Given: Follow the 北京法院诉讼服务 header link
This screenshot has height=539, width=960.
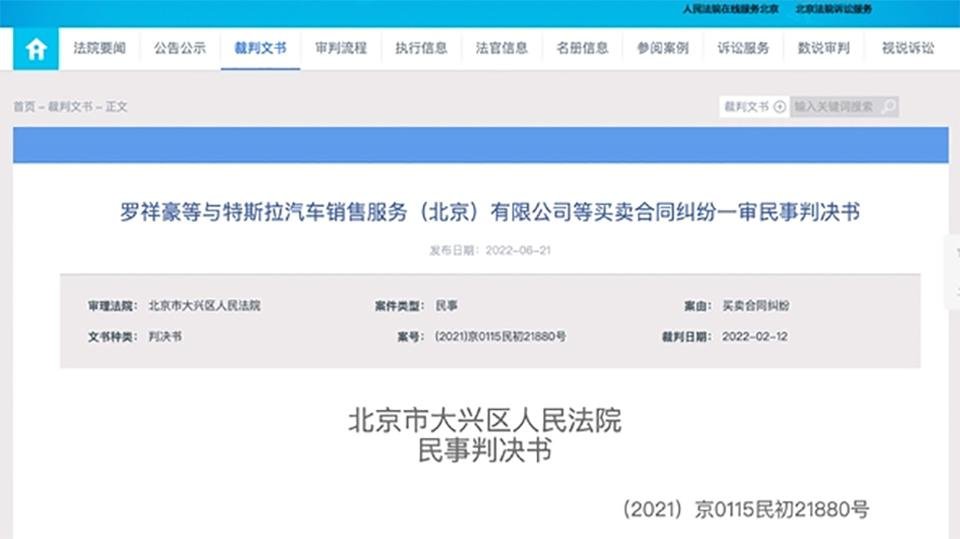Looking at the screenshot, I should coord(833,9).
